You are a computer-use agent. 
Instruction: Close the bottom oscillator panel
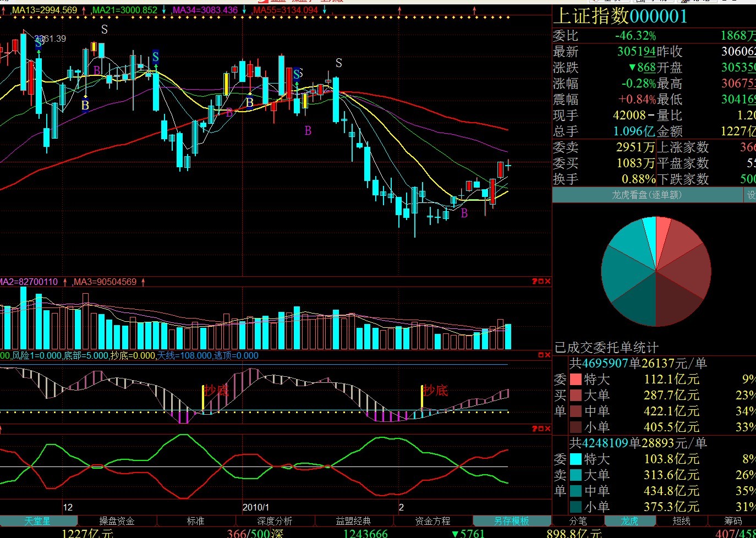pyautogui.click(x=547, y=429)
